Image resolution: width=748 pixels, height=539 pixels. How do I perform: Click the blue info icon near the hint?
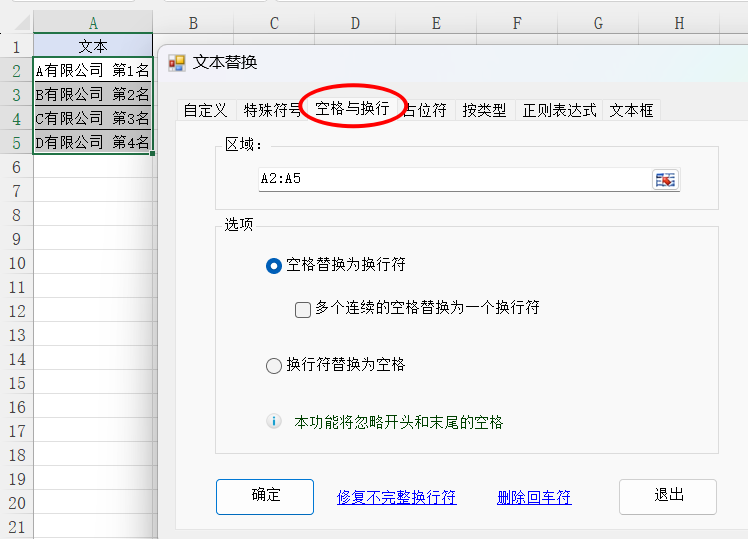[x=274, y=422]
